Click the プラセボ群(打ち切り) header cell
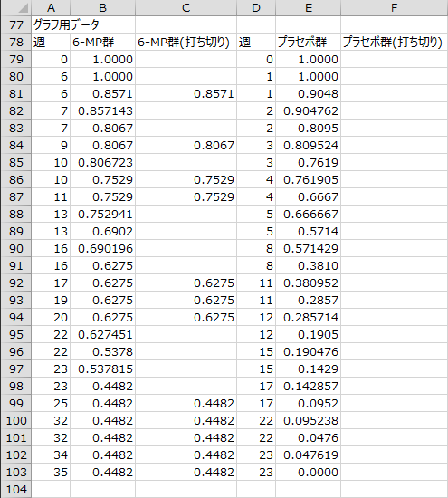 394,42
